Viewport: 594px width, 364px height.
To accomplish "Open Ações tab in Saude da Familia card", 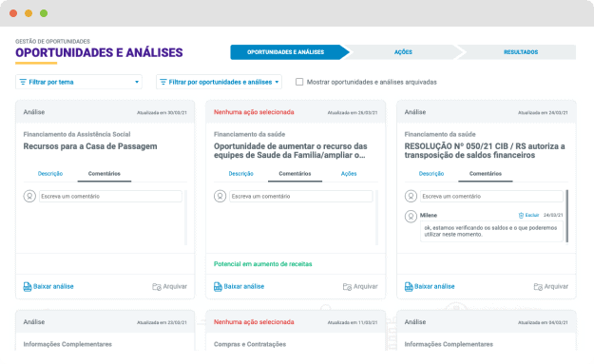I will [349, 174].
